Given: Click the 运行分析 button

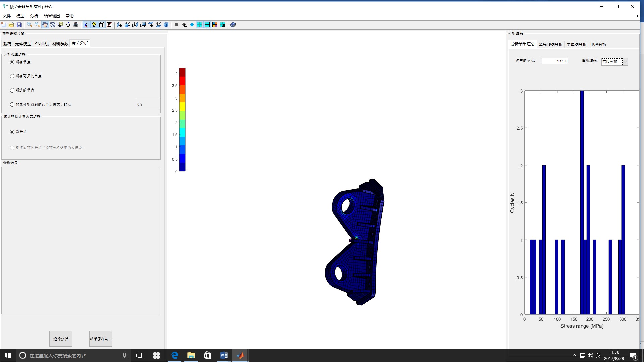Looking at the screenshot, I should pyautogui.click(x=61, y=339).
